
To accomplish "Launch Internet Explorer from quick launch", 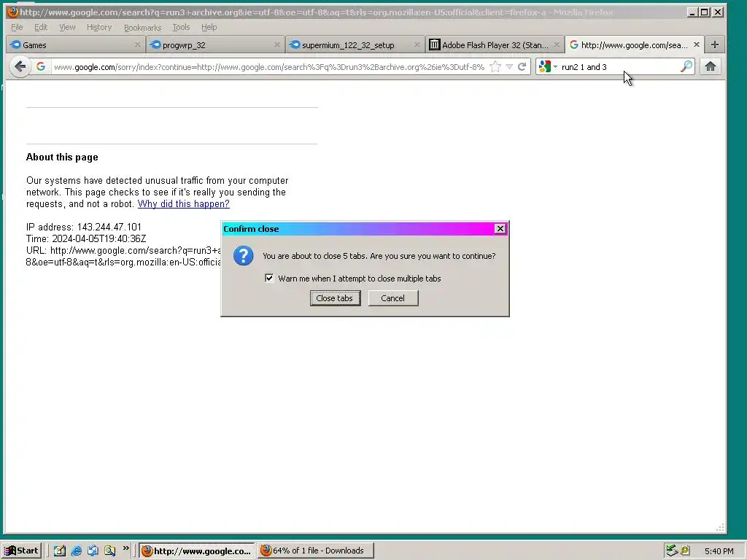I will coord(76,551).
